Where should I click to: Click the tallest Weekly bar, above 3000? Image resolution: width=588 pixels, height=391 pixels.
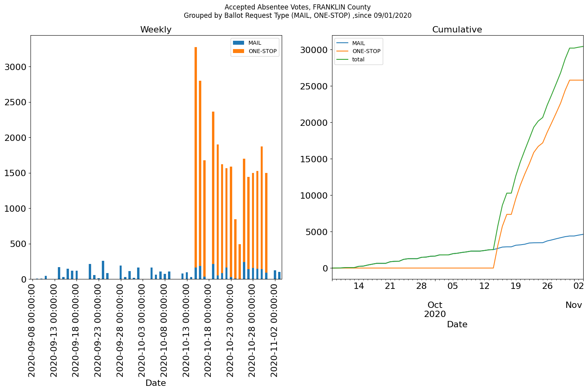[196, 163]
